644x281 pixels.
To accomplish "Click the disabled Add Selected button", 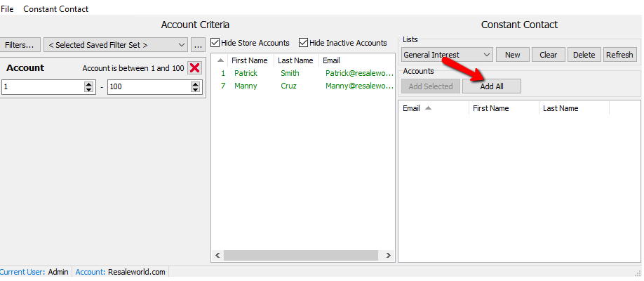I will 431,86.
